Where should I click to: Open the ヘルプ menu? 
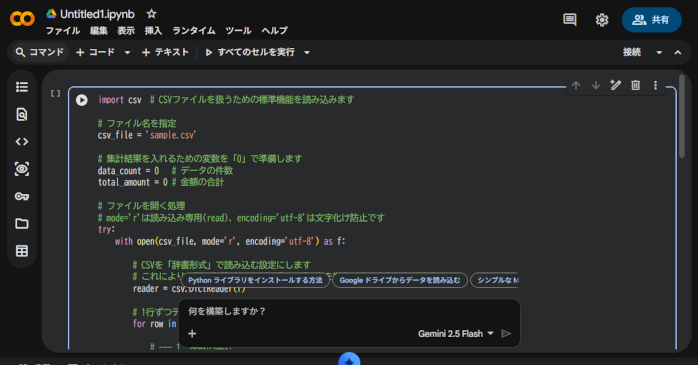274,31
